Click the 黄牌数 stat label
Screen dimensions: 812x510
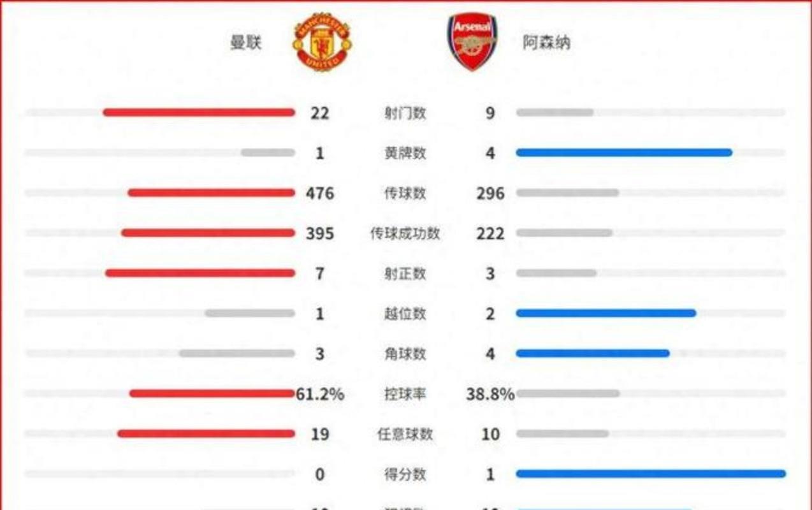[405, 154]
